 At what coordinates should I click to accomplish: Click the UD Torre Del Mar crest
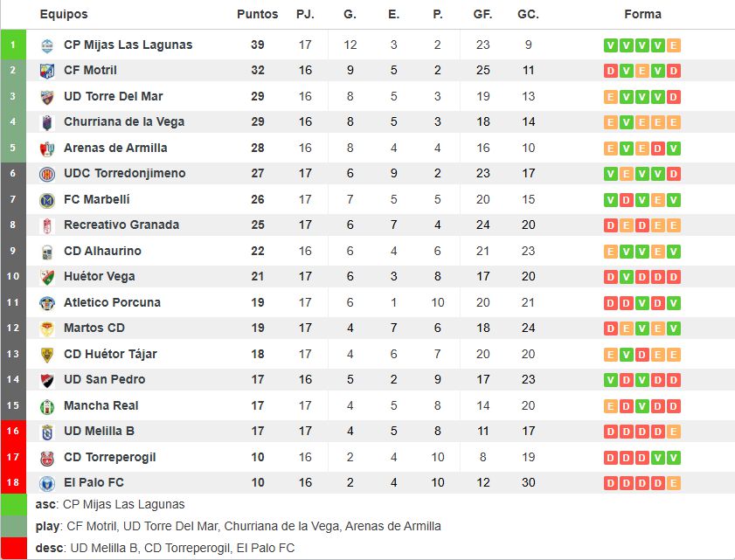[47, 97]
